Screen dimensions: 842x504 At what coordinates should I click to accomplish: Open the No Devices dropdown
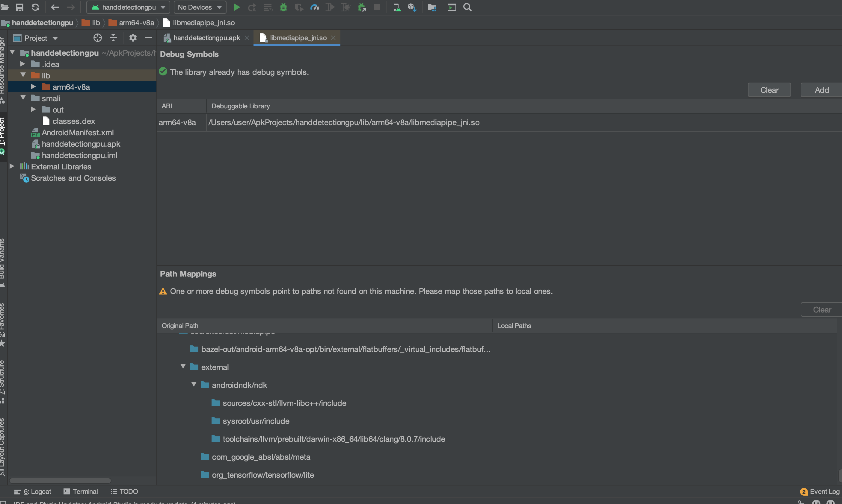200,7
